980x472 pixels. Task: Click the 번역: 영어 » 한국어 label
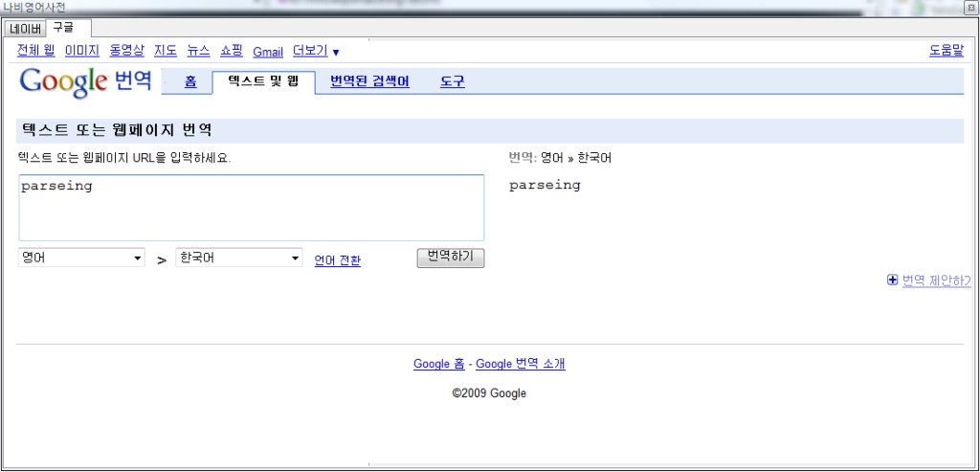pos(560,158)
